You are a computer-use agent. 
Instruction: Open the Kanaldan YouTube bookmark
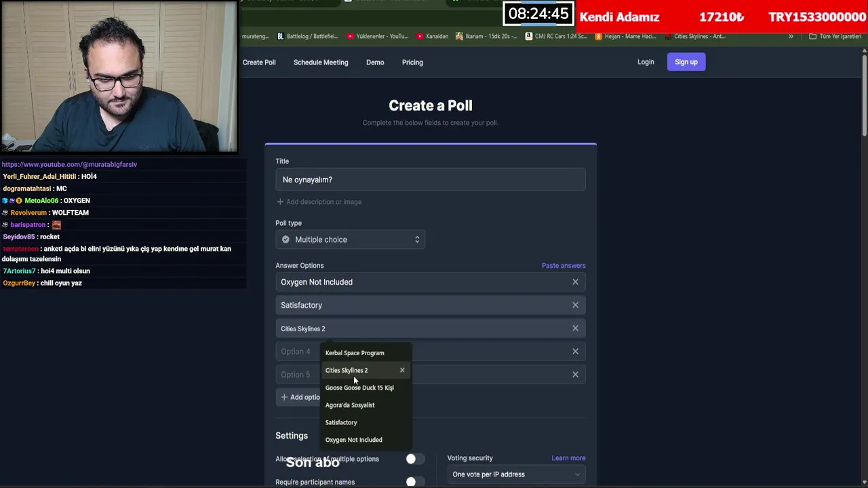point(433,37)
